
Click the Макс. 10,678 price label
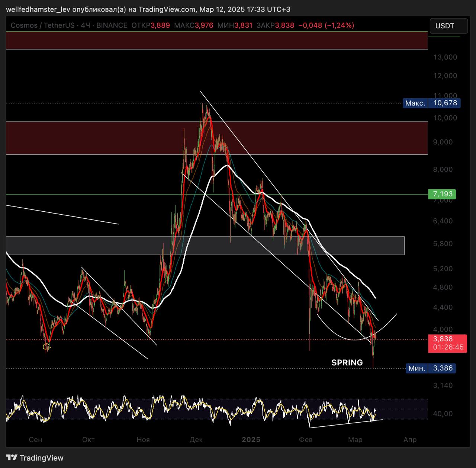tap(432, 103)
